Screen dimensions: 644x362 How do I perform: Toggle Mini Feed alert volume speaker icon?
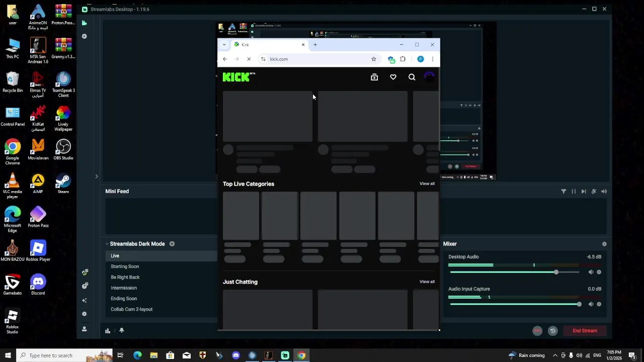coord(604,192)
